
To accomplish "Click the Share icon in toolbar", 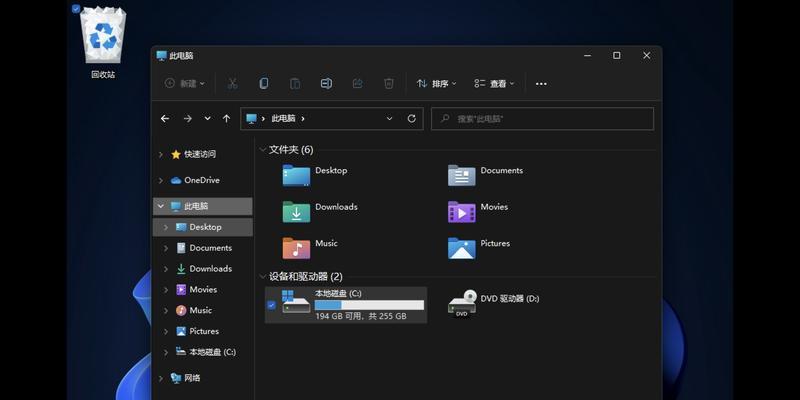I will tap(358, 83).
